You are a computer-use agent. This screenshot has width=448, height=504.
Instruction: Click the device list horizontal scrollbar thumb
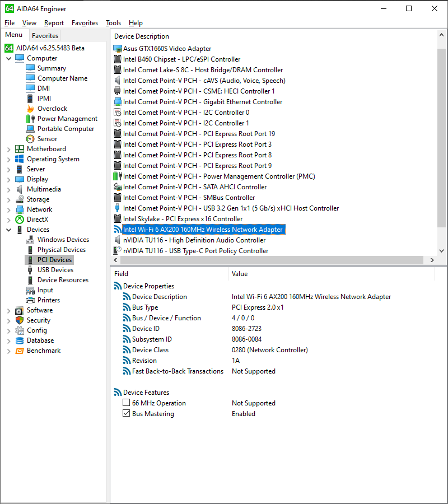point(272,260)
